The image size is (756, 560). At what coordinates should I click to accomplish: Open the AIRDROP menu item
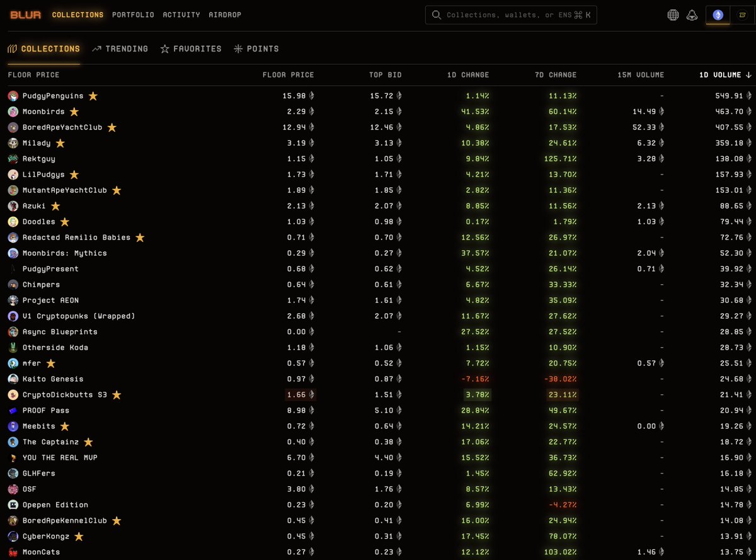[x=225, y=14]
